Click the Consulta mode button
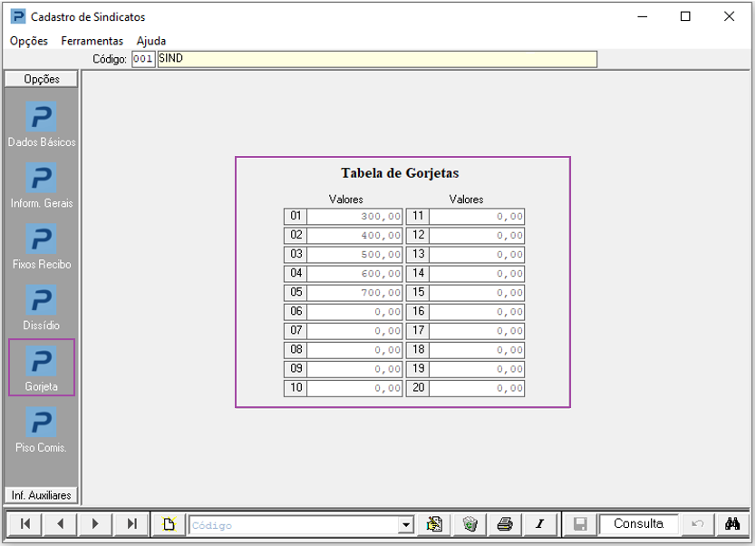This screenshot has width=756, height=546. tap(638, 524)
